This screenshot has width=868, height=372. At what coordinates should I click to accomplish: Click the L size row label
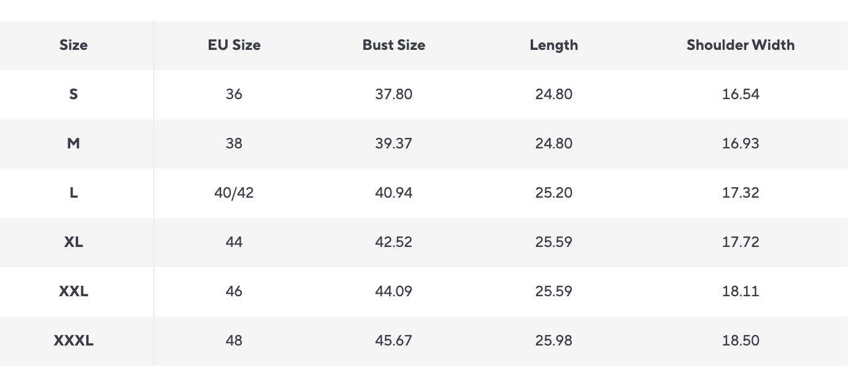[x=73, y=193]
